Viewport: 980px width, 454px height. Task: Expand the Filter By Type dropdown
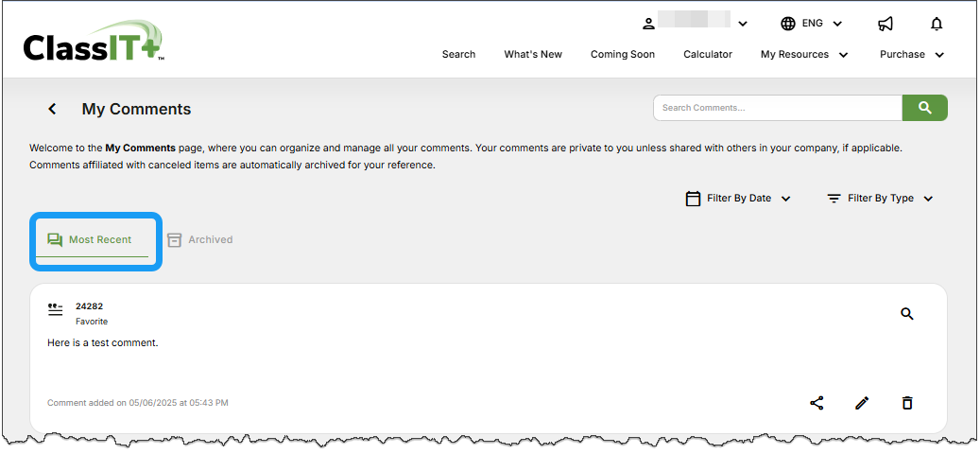(x=880, y=199)
